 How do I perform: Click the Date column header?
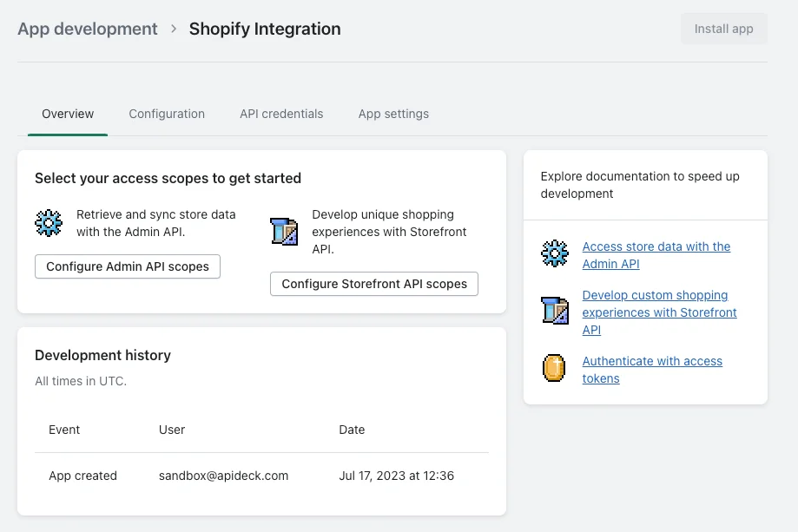pos(352,430)
